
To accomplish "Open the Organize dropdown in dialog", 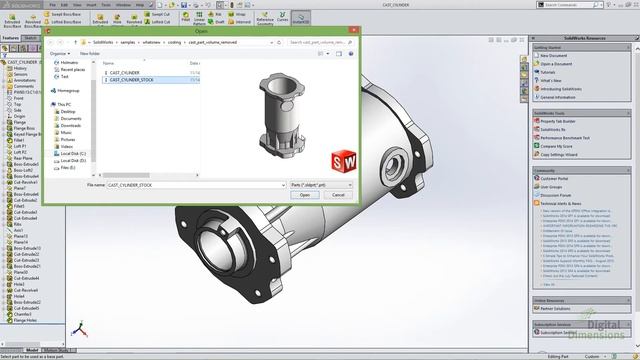I will [x=60, y=53].
